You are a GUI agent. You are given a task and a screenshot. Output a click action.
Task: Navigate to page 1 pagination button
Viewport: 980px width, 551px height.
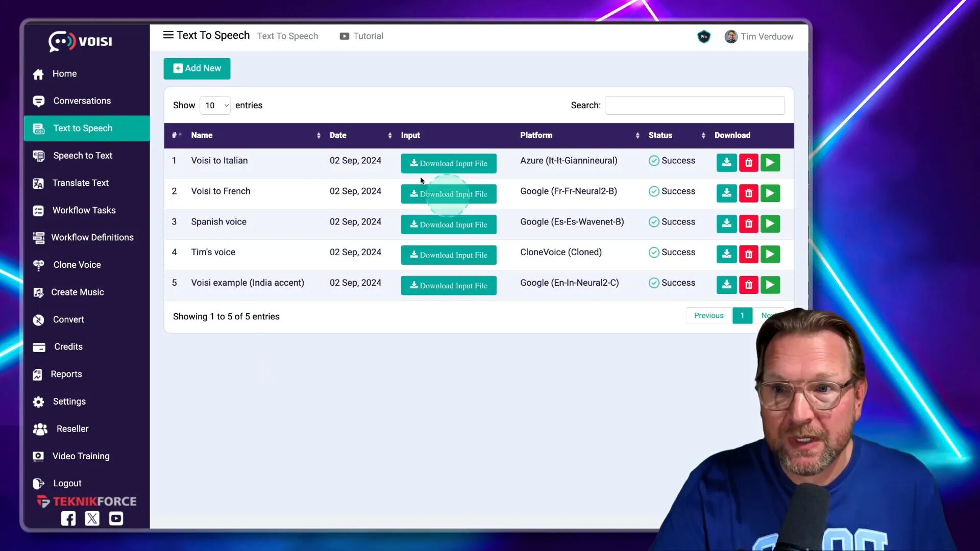click(x=742, y=315)
